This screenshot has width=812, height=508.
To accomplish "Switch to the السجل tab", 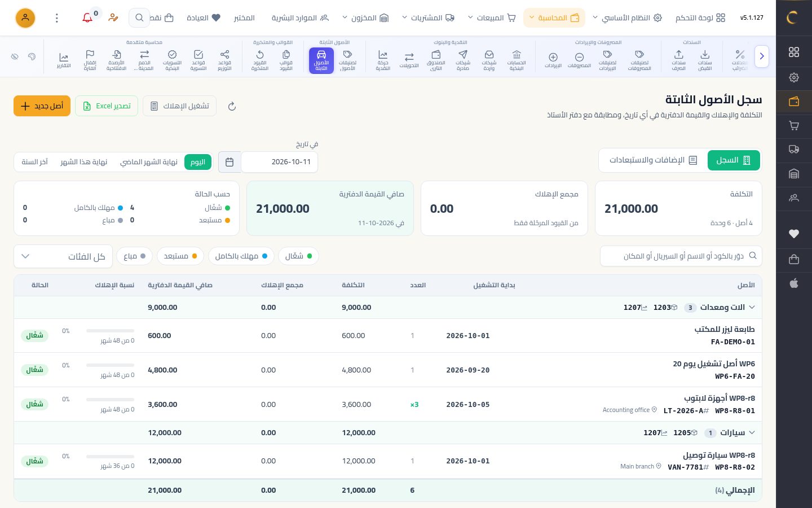I will [x=734, y=160].
